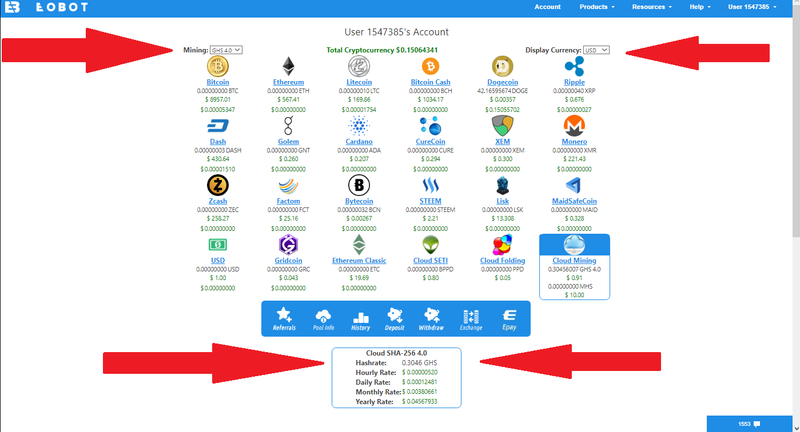
Task: Click the Cloud Mining cloud icon
Action: coord(574,245)
